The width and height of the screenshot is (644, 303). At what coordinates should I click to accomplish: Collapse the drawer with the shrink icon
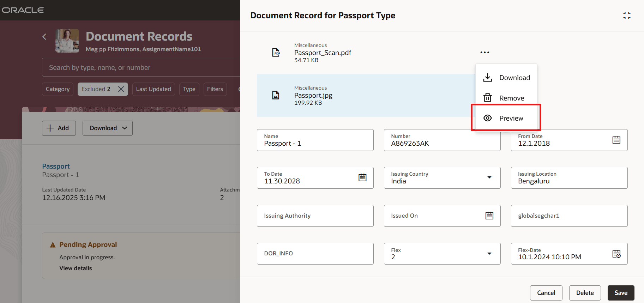coord(627,16)
